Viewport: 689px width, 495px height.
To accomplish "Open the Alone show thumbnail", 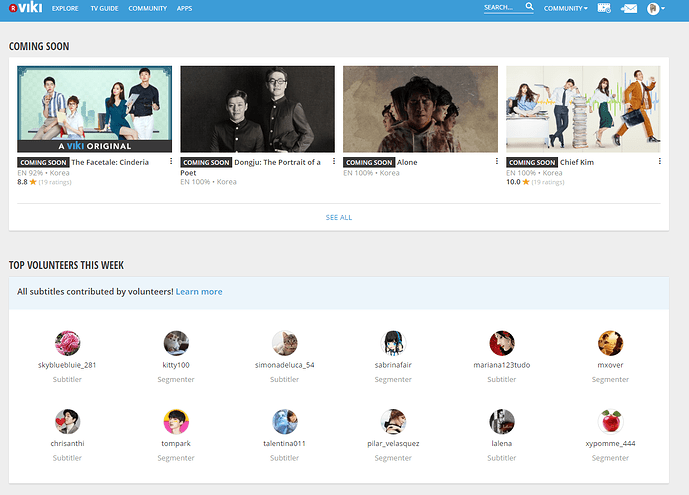I will 420,109.
